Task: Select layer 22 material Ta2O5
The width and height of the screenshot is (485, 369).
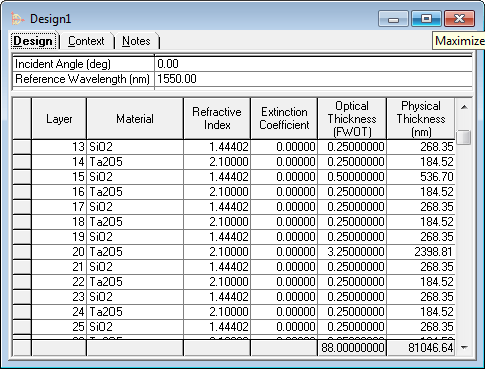Action: click(135, 282)
